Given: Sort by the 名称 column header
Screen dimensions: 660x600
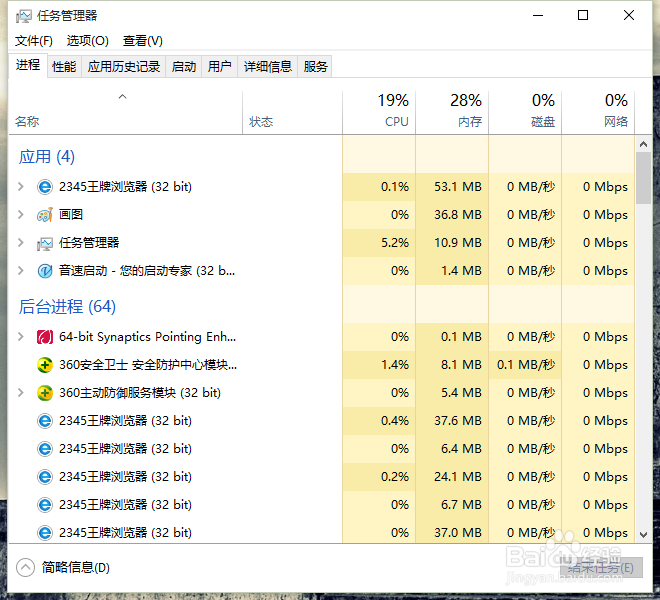Looking at the screenshot, I should point(125,113).
